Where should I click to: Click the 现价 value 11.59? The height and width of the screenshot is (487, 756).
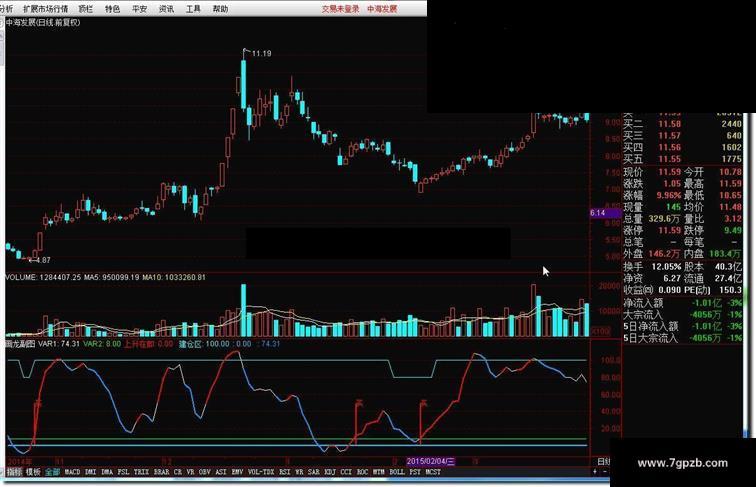[669, 172]
